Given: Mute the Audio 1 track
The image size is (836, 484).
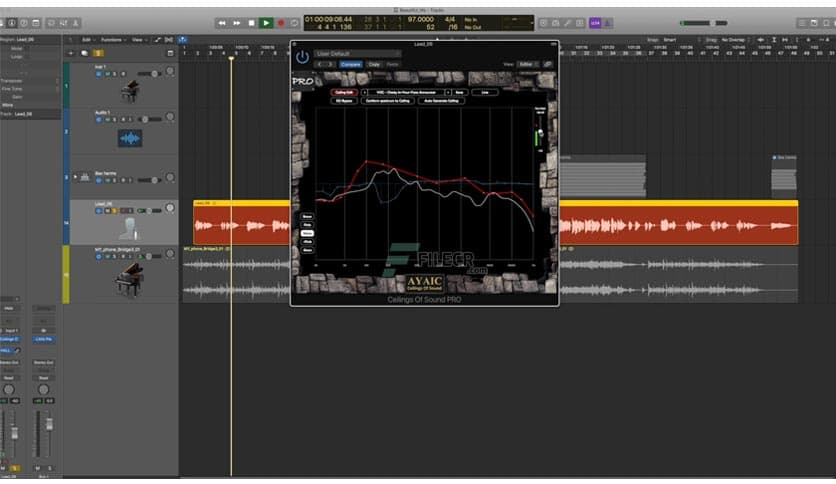Looking at the screenshot, I should 107,119.
